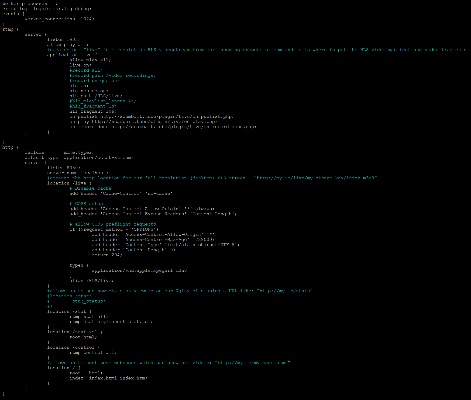Click the 'return 204' line

[107, 255]
